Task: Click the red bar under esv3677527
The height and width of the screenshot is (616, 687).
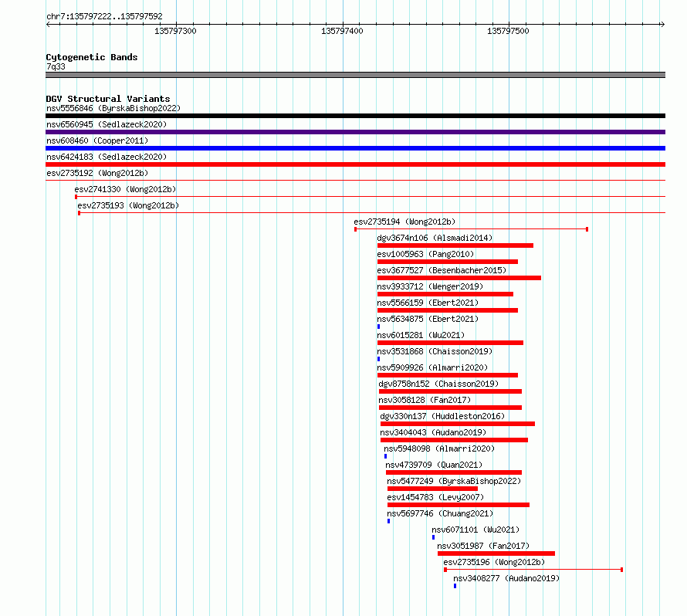Action: point(459,278)
